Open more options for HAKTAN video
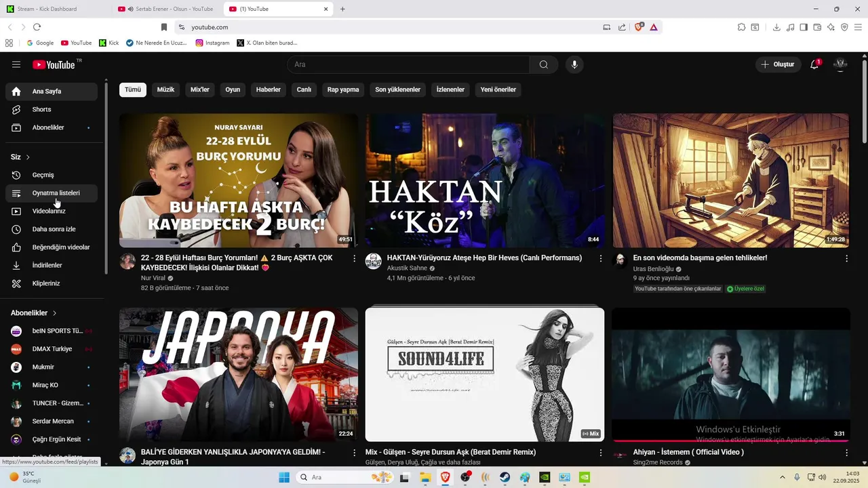The height and width of the screenshot is (488, 868). 600,258
